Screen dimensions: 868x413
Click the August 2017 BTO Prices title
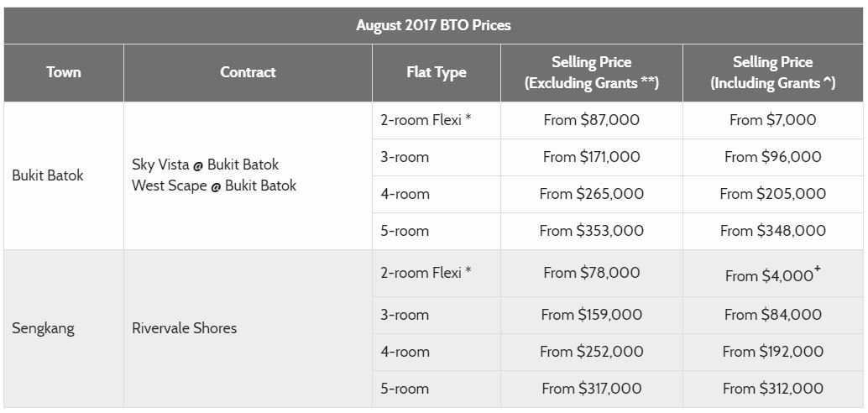tap(433, 25)
